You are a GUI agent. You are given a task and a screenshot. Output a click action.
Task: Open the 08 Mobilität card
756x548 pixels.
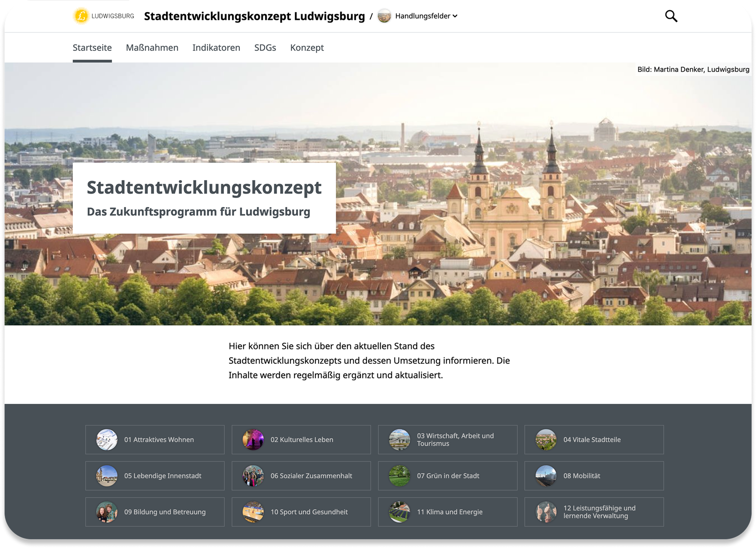point(594,476)
